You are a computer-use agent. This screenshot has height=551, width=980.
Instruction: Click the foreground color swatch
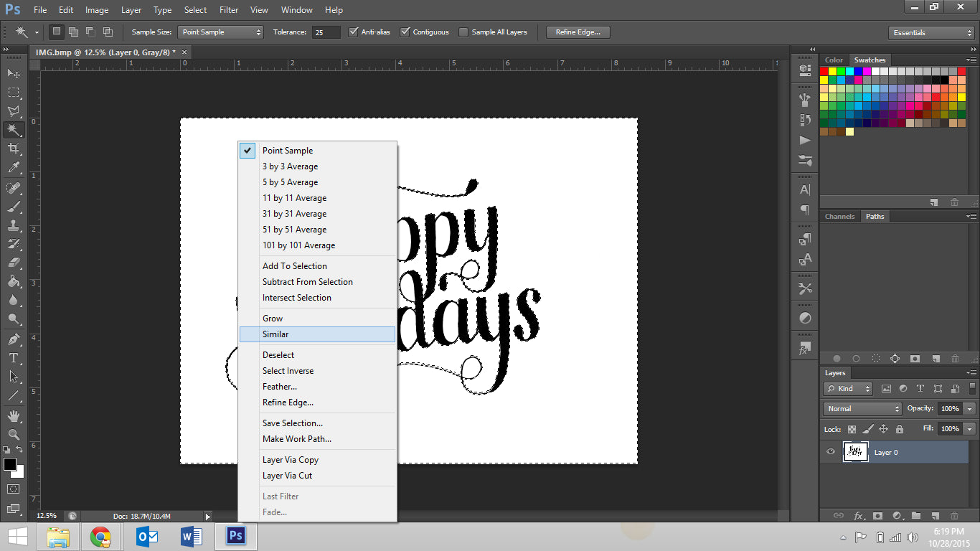[x=9, y=465]
